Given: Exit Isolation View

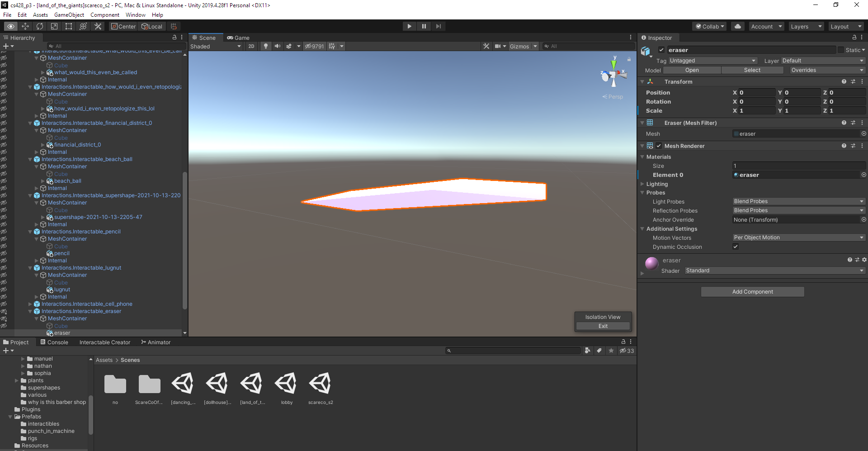Looking at the screenshot, I should [603, 326].
